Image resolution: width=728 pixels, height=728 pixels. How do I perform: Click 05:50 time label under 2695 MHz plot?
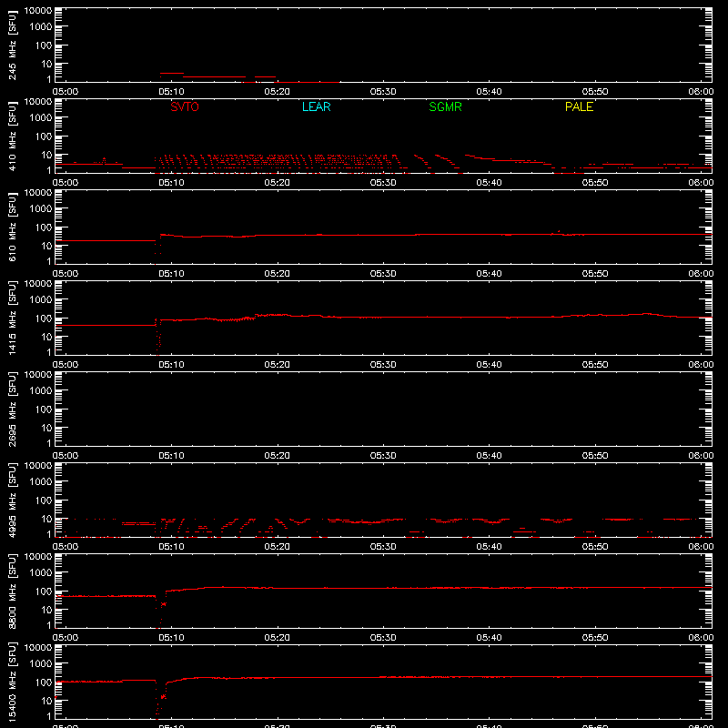[595, 456]
